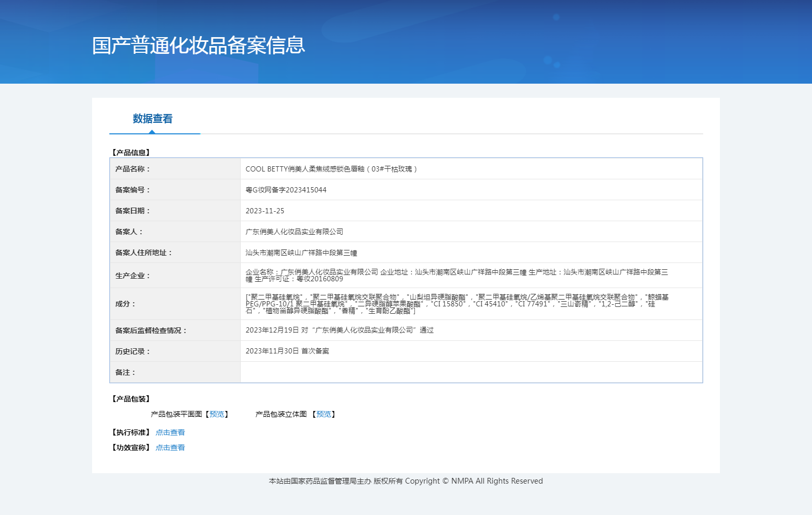This screenshot has width=812, height=515.
Task: Click 点击查看 next to 执行标准
Action: (170, 432)
